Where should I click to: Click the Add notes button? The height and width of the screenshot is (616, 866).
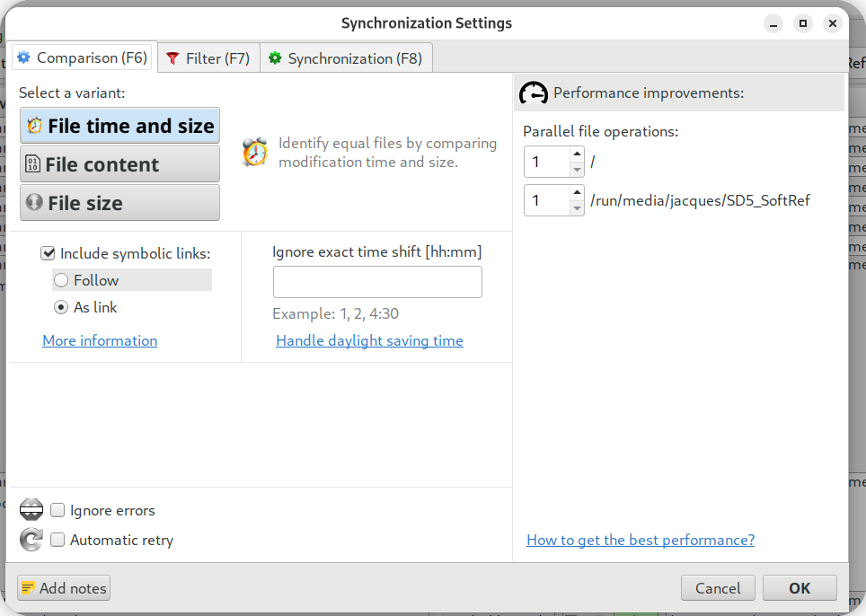click(64, 588)
